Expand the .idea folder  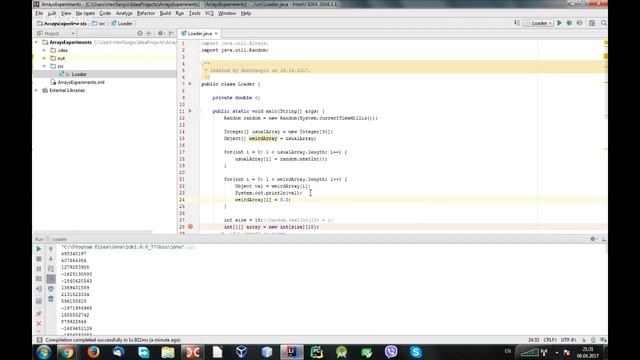click(44, 50)
